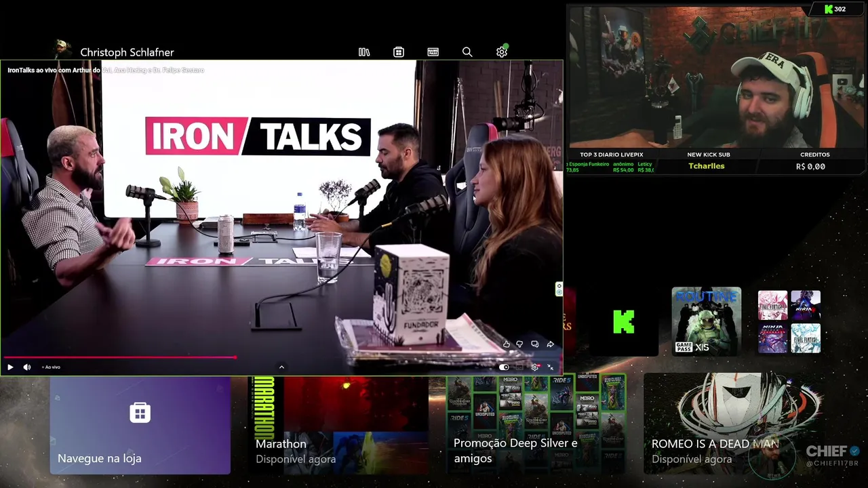Open the Routine Game Pass game tile
This screenshot has height=488, width=868.
tap(706, 322)
